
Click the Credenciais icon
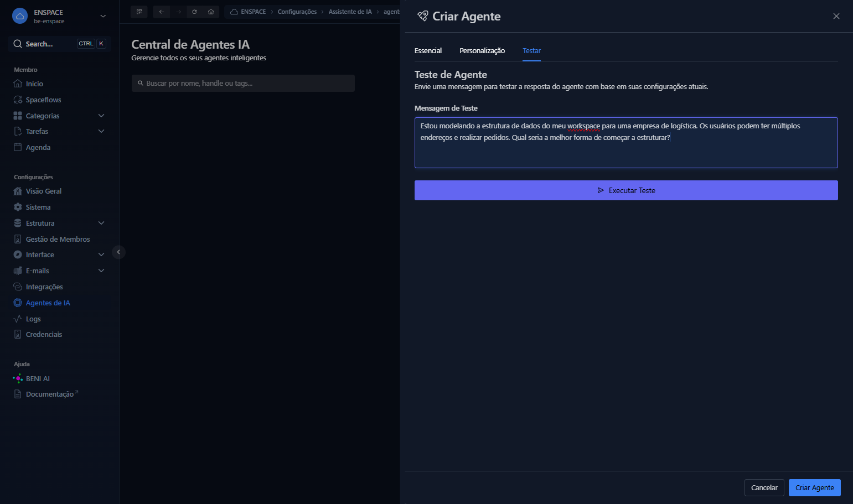tap(18, 334)
